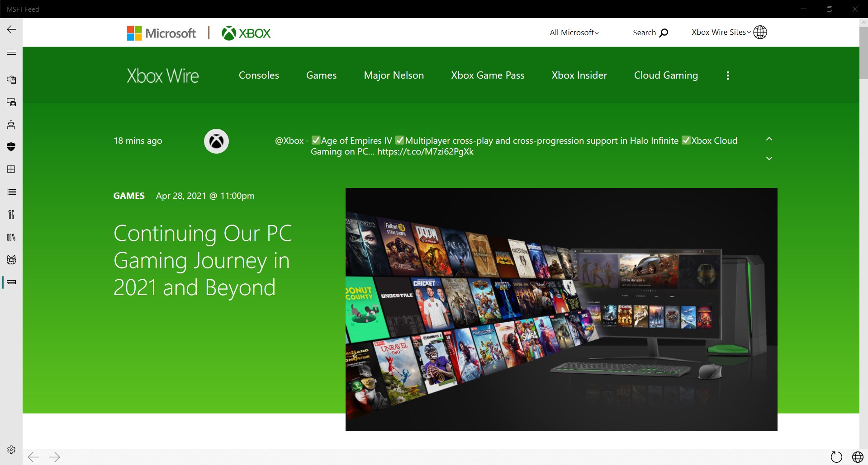Open the Games menu item
The width and height of the screenshot is (868, 465).
pyautogui.click(x=321, y=75)
